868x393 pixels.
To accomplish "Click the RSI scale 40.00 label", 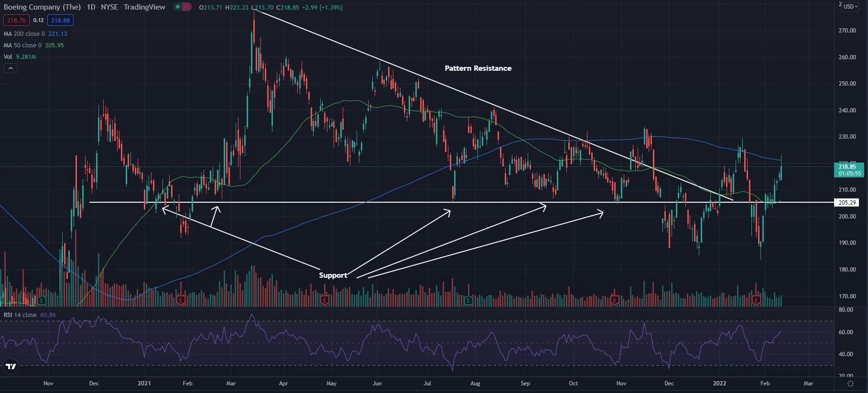I will 846,354.
